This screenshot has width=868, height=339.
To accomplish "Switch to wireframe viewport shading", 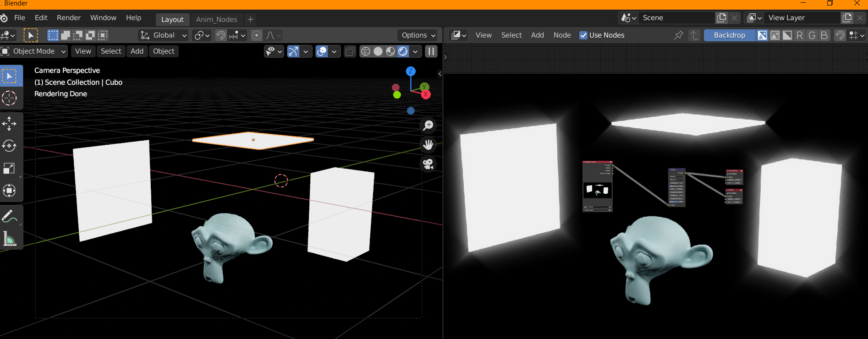I will click(366, 51).
